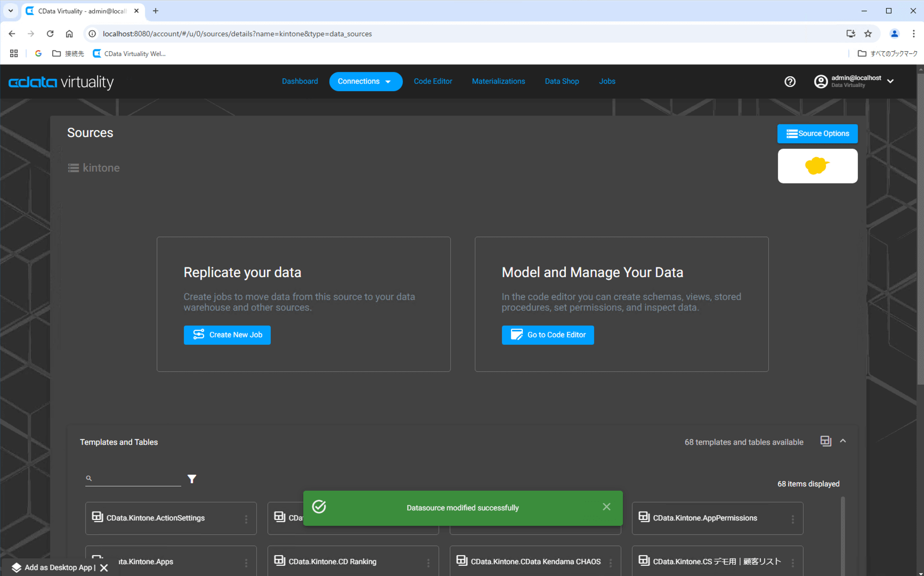The image size is (924, 576).
Task: Close the CData Virtuality browser tab
Action: (x=136, y=11)
